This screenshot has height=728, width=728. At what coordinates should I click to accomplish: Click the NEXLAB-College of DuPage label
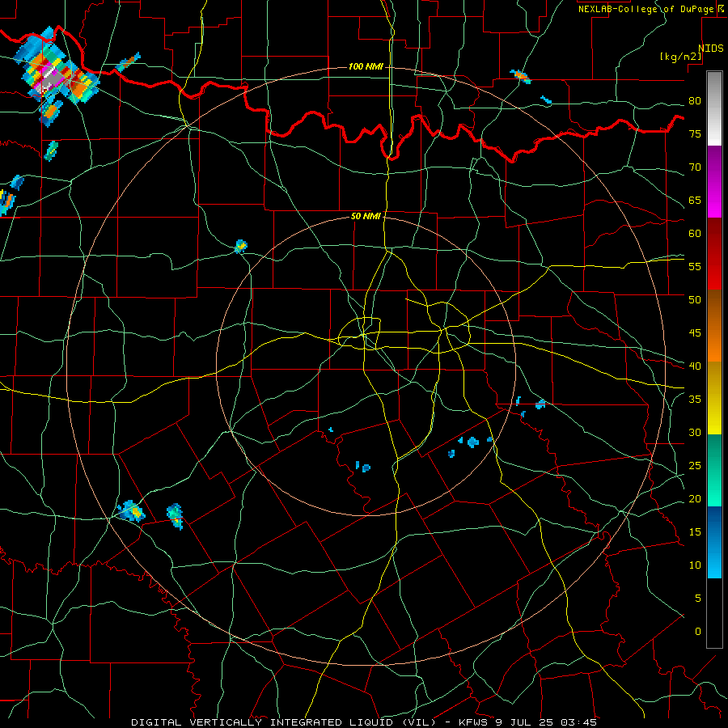[646, 9]
